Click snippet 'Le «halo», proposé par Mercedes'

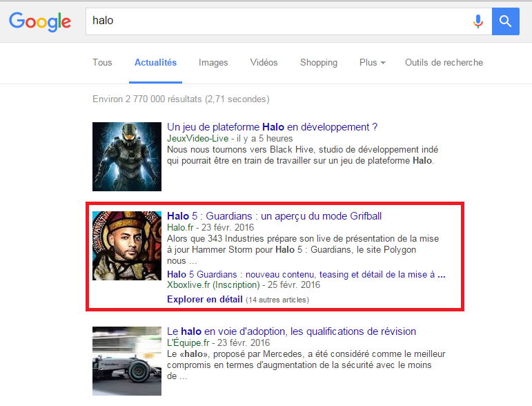pos(306,365)
